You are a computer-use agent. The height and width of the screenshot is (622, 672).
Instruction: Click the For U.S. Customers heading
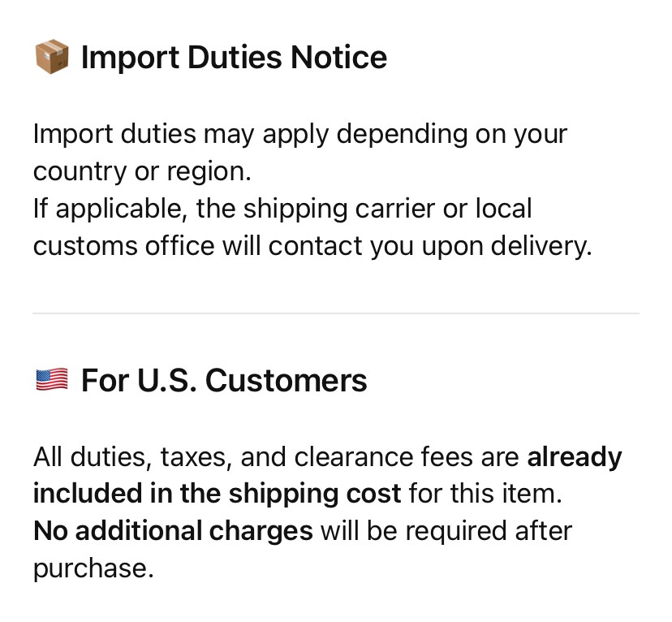pos(224,380)
